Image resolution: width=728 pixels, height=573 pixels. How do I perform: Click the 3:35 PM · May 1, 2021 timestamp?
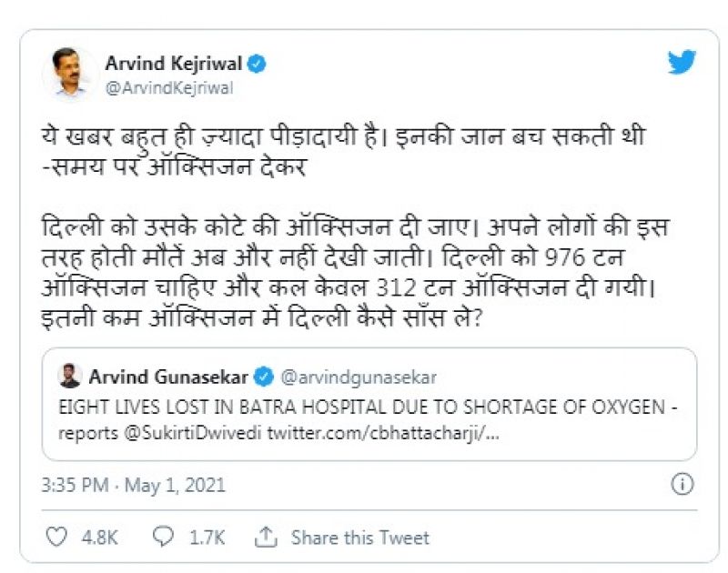[133, 485]
